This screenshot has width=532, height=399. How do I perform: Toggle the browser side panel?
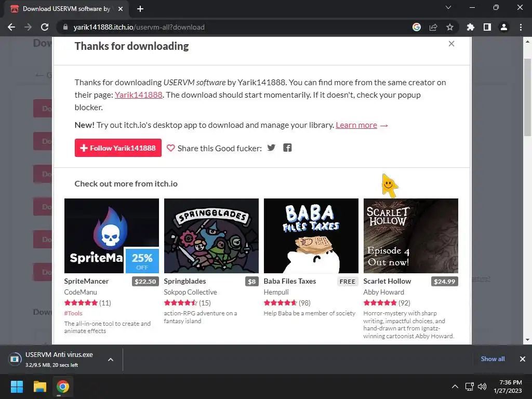coord(487,27)
